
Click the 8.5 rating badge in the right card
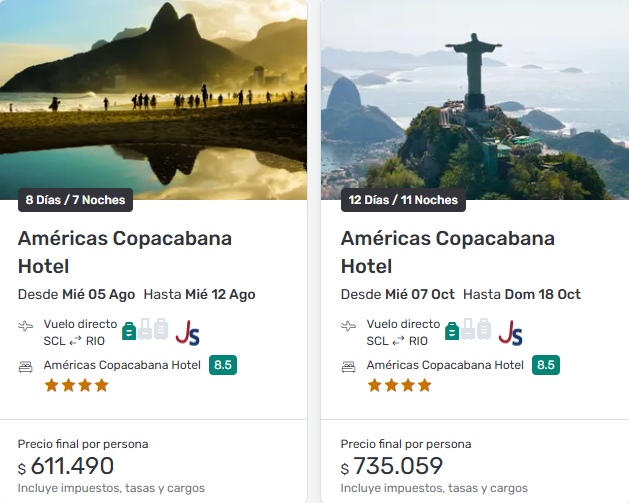(546, 365)
